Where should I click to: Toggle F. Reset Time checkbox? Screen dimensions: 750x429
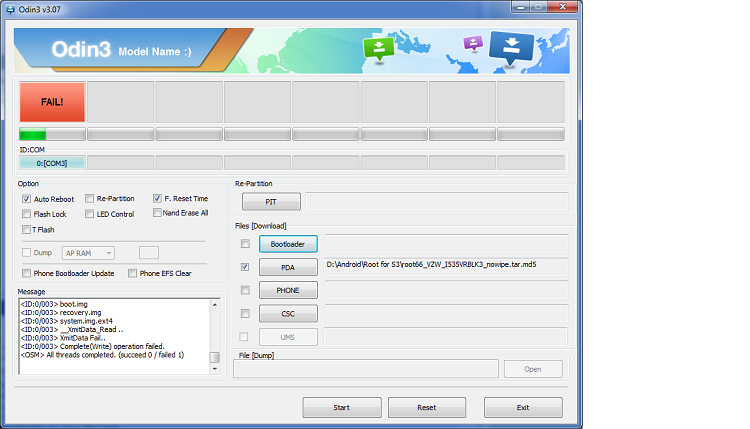pyautogui.click(x=158, y=199)
